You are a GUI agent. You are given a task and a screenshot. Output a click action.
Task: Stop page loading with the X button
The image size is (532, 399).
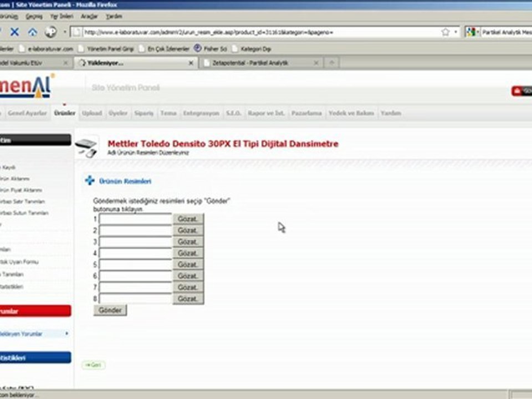click(14, 32)
